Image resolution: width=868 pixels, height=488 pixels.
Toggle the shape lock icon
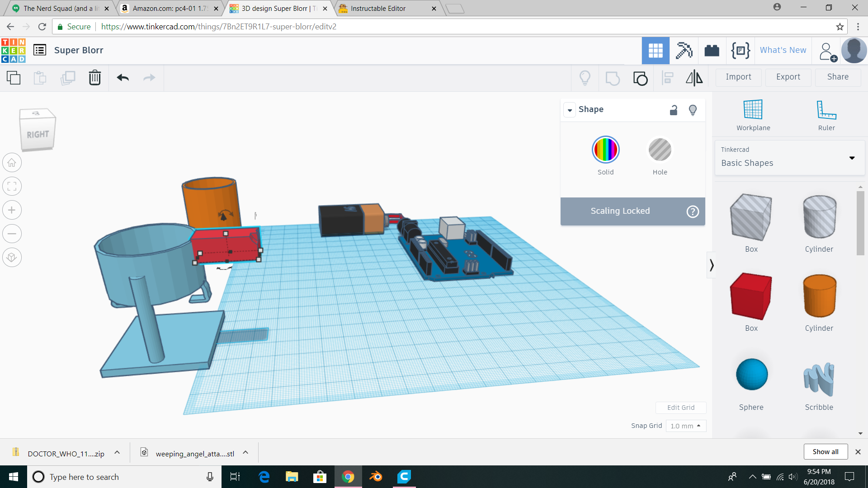[x=674, y=110]
